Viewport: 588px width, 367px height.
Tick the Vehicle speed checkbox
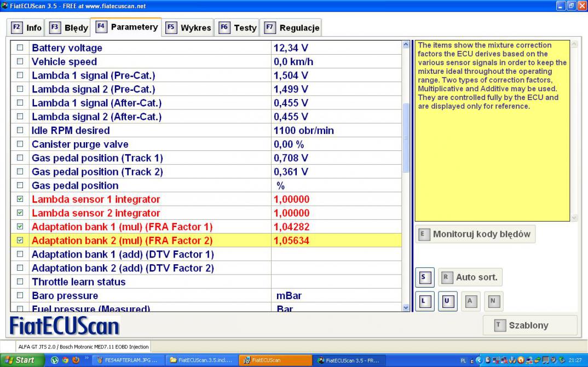click(x=20, y=62)
